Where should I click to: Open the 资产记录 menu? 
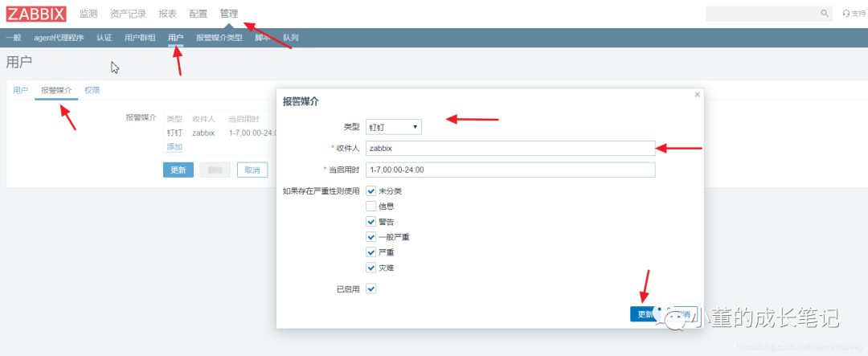(128, 14)
